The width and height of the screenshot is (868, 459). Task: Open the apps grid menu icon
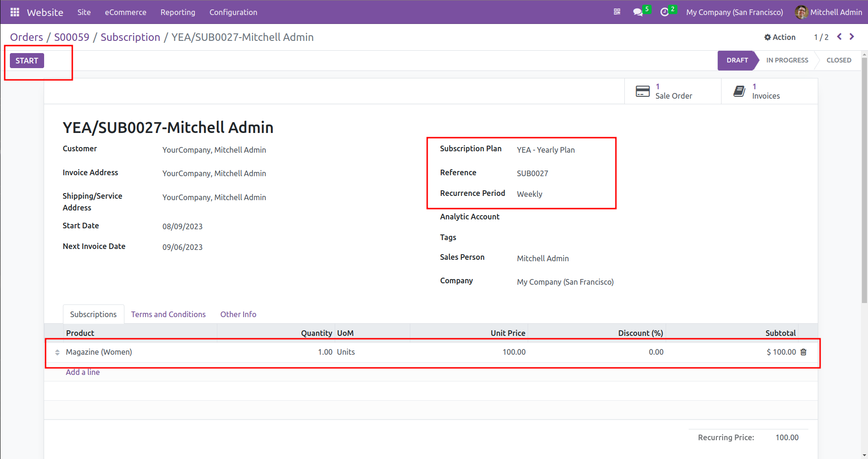pyautogui.click(x=15, y=12)
